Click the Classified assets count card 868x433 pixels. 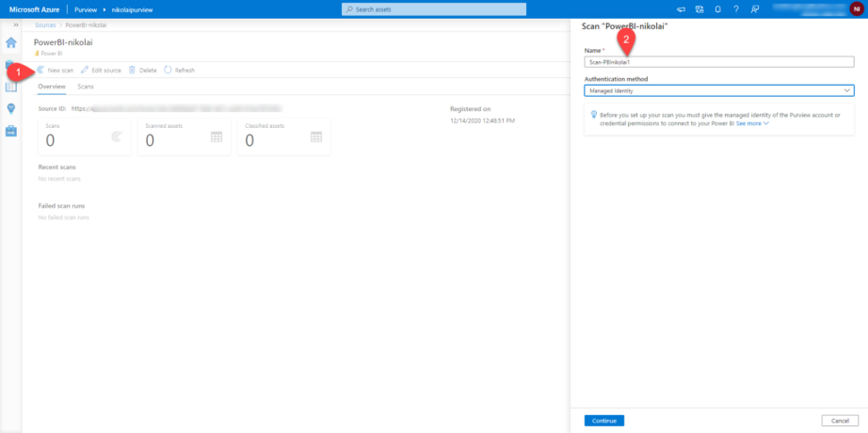283,136
